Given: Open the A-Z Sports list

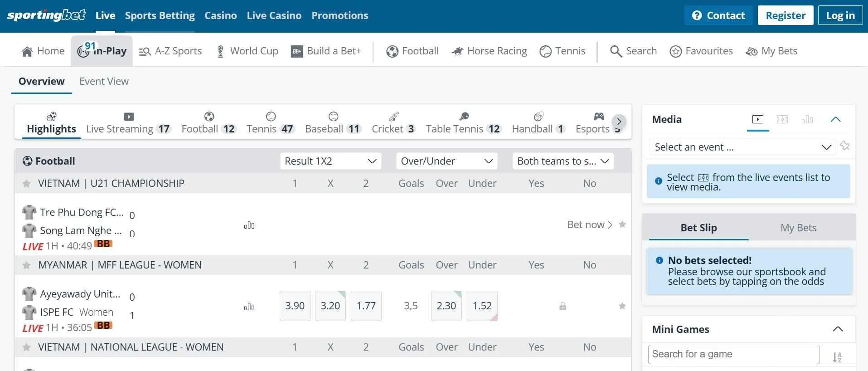Looking at the screenshot, I should tap(170, 51).
